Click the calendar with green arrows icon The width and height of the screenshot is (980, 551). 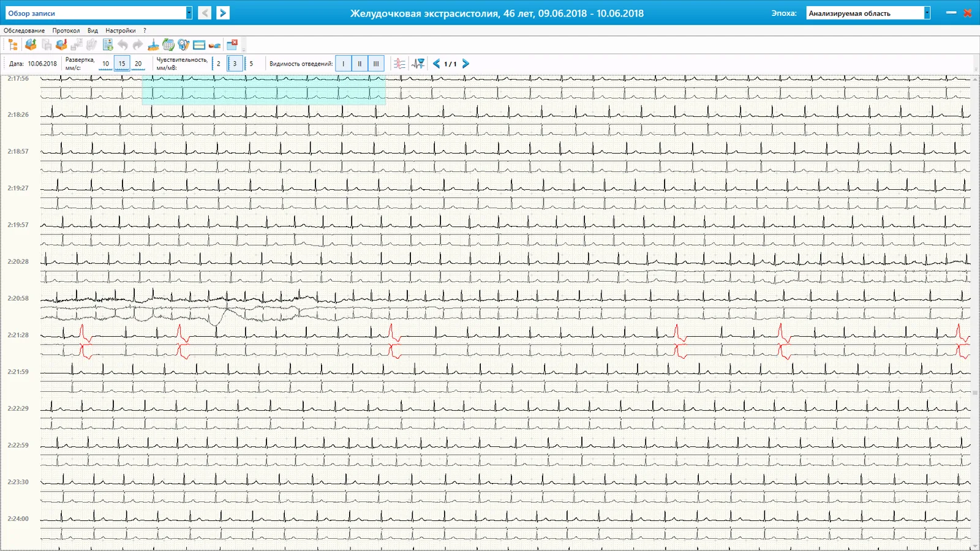pos(168,45)
